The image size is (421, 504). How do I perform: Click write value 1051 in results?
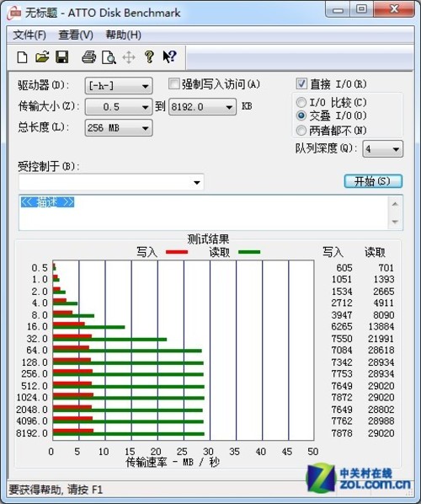(342, 279)
